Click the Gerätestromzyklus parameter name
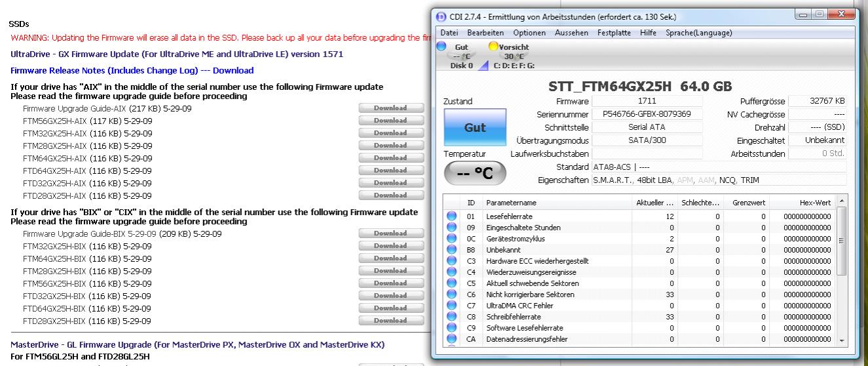Screen dimensions: 868x366 (515, 238)
